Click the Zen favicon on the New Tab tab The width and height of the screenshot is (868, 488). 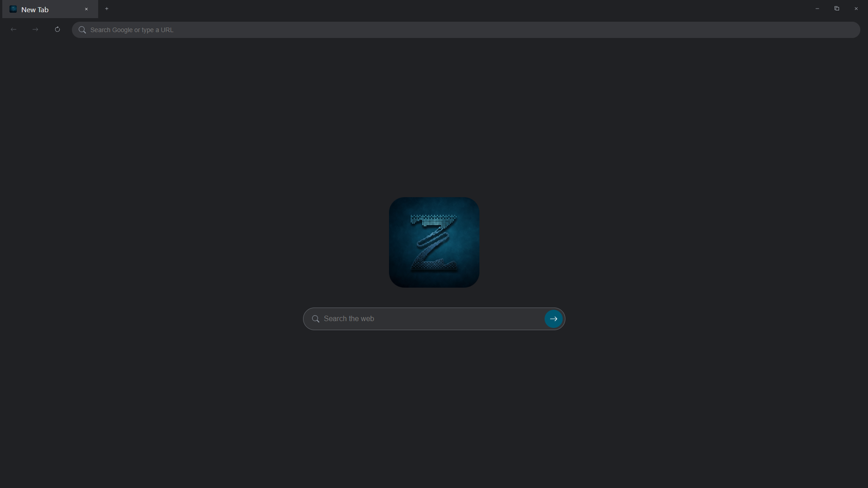pos(12,9)
